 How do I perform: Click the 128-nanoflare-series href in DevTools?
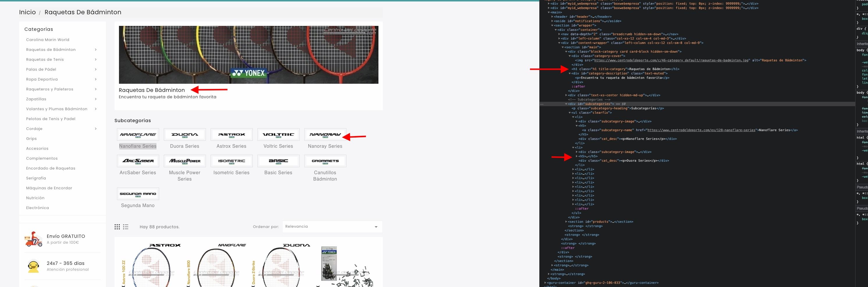click(x=701, y=130)
